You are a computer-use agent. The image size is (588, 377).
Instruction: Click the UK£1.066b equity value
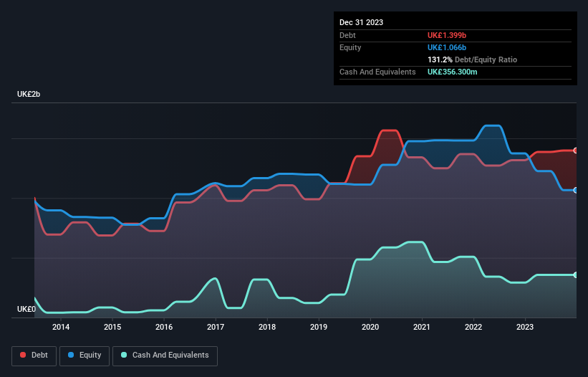(x=447, y=47)
